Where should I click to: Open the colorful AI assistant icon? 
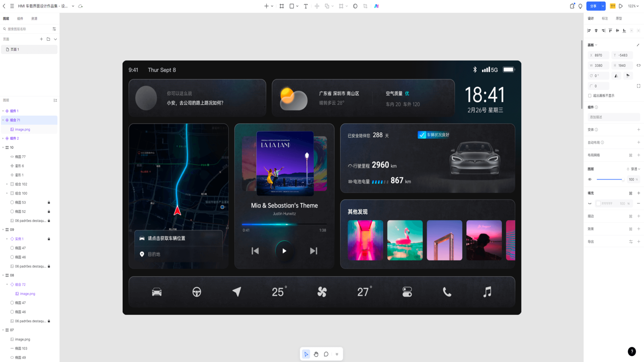coord(376,6)
